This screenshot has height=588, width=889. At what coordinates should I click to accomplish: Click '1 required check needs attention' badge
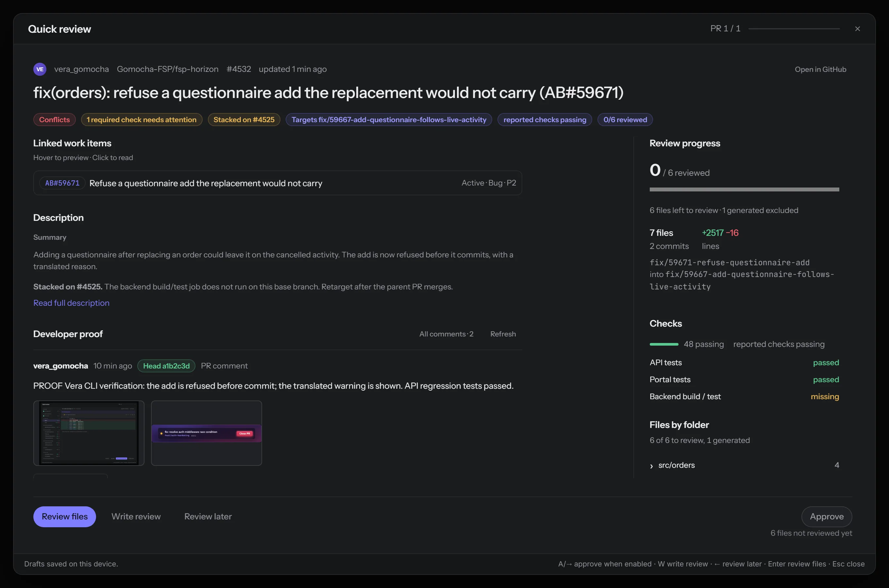click(142, 120)
